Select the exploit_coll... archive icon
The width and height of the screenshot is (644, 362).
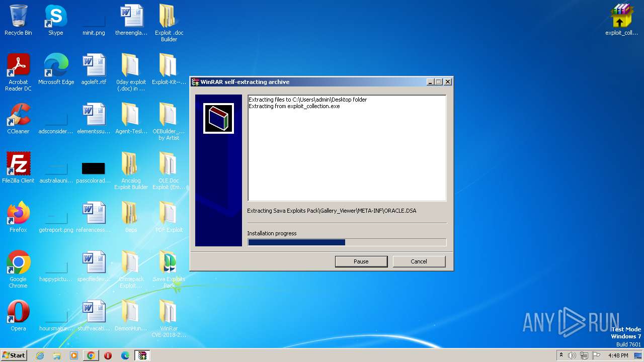coord(621,20)
